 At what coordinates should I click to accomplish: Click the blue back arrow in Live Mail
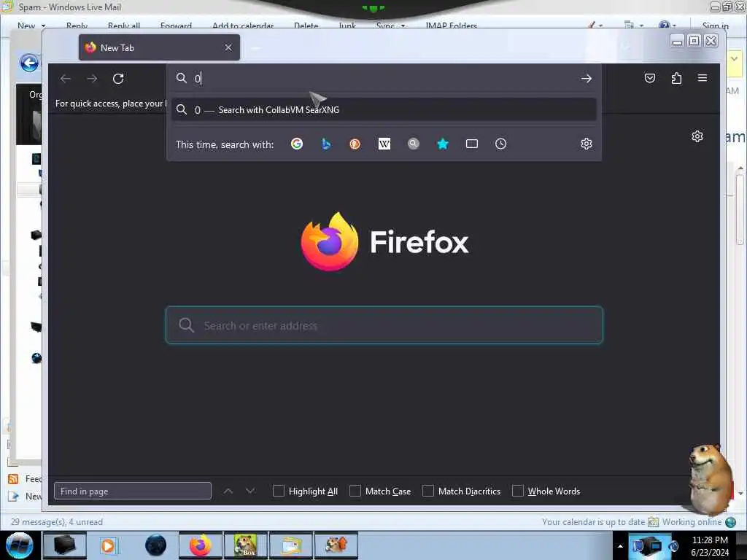tap(29, 63)
